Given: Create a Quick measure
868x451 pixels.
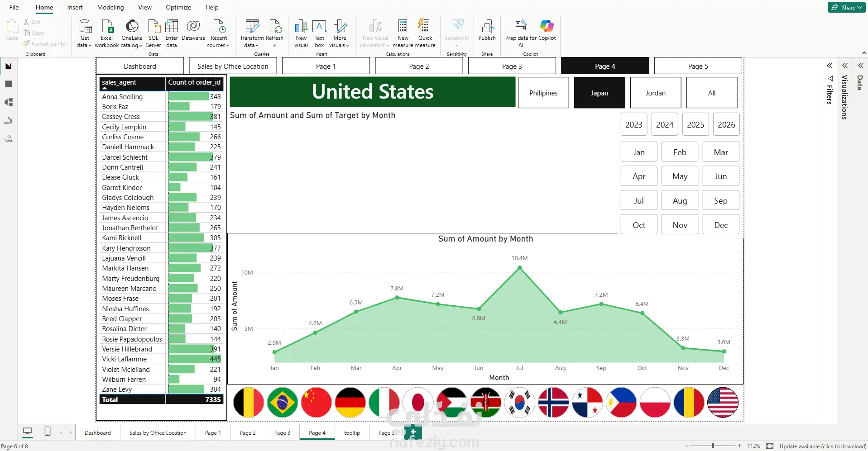Looking at the screenshot, I should click(425, 33).
